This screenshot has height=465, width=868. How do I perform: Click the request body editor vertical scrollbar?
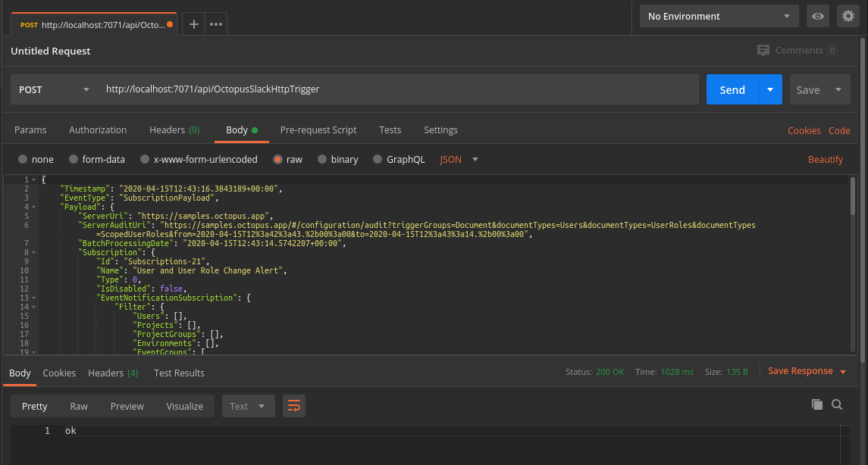point(853,196)
